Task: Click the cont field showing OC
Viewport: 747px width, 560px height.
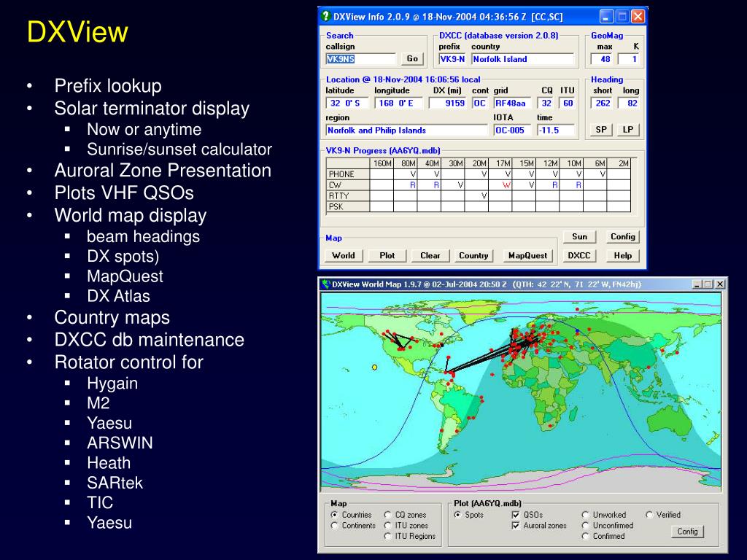Action: pyautogui.click(x=480, y=103)
